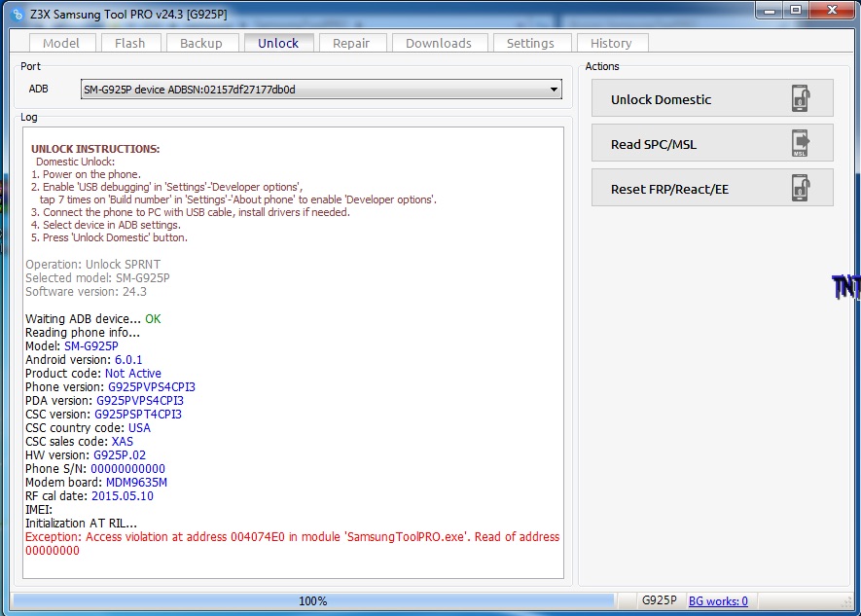The width and height of the screenshot is (861, 616).
Task: Open the Downloads tab
Action: click(438, 43)
